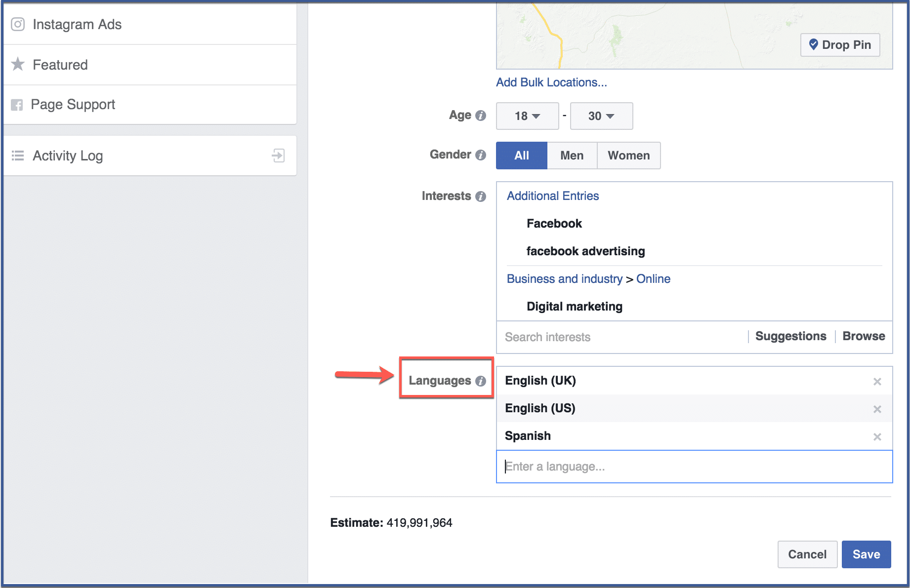This screenshot has height=588, width=910.
Task: Save the audience settings
Action: [x=866, y=554]
